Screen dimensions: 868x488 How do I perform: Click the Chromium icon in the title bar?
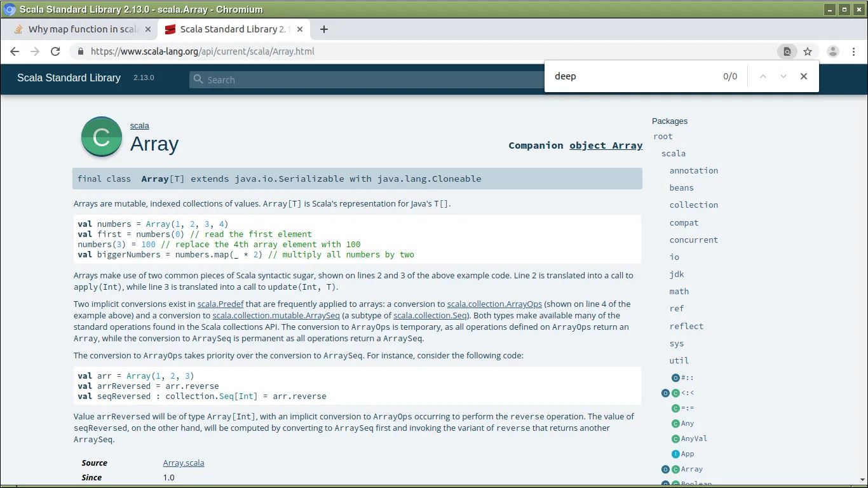10,10
